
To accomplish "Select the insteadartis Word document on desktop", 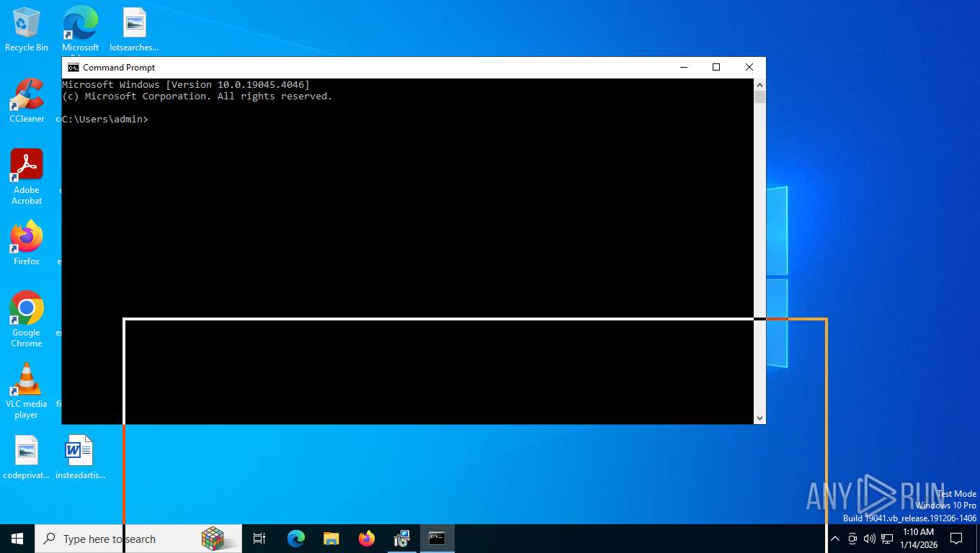I will click(x=80, y=458).
